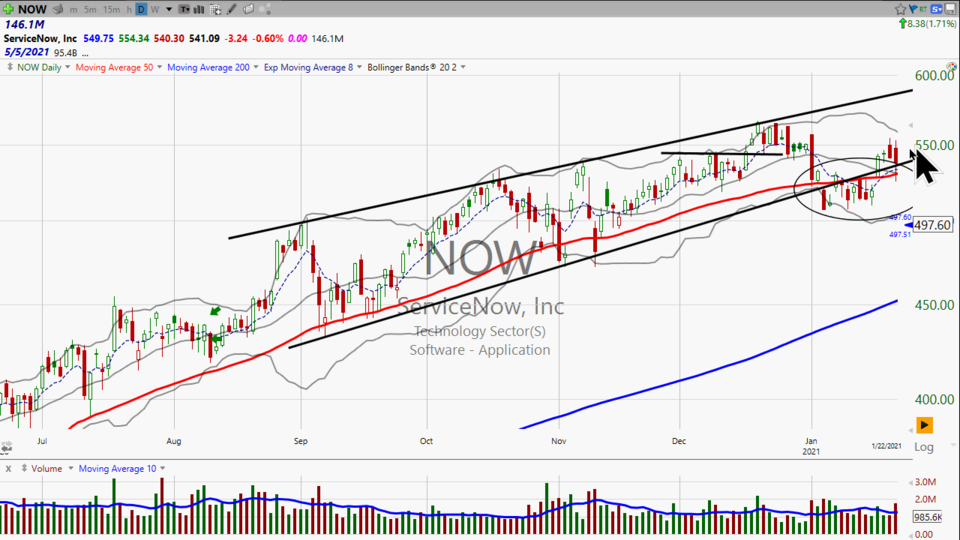
Task: Open the pencil drawing tools
Action: (231, 9)
